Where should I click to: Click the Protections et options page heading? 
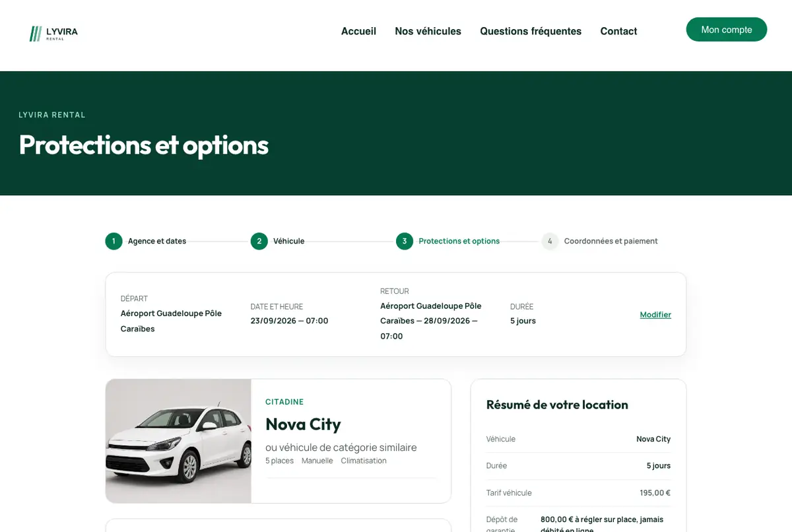(x=144, y=145)
